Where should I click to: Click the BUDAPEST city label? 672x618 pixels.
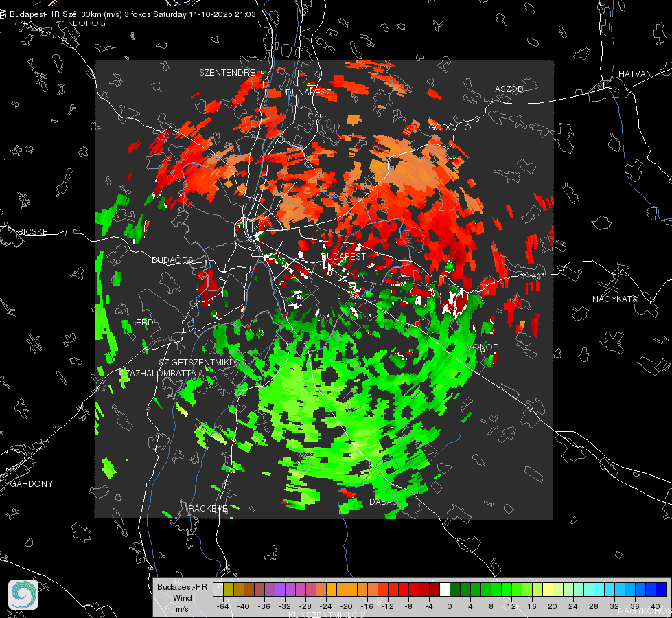[343, 256]
